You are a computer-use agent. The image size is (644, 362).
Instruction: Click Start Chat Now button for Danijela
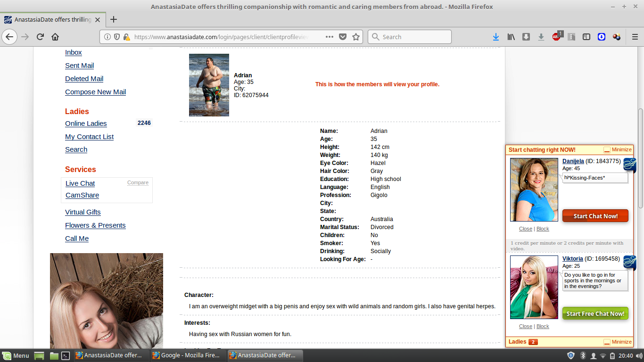pos(595,216)
